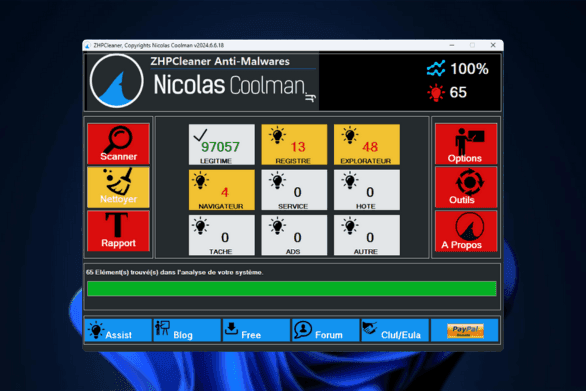Select the SERVICE tile
Screen dimensions: 586x391
294,190
